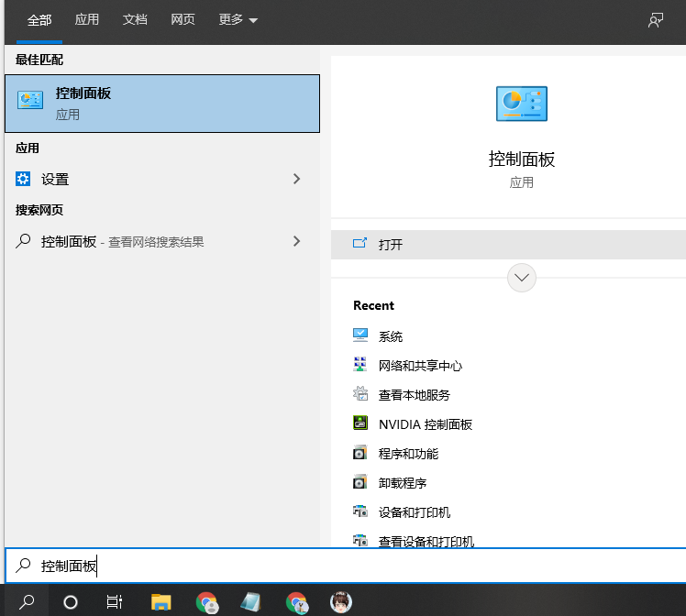
Task: Open 网络和共享中心 from the Recent list
Action: [x=420, y=366]
